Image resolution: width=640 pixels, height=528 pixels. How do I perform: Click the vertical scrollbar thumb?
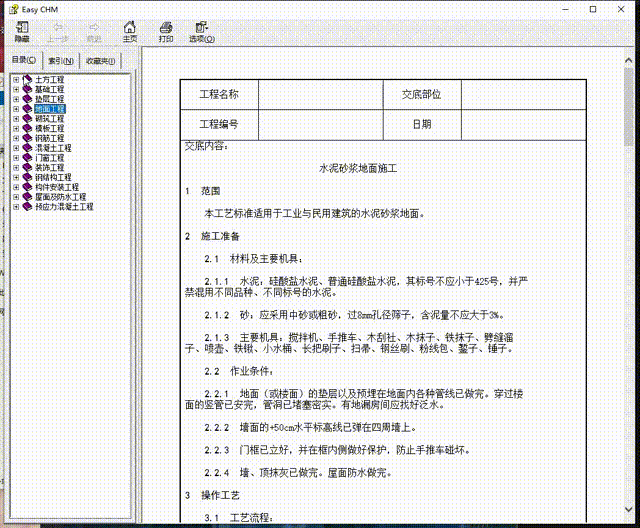[x=629, y=107]
